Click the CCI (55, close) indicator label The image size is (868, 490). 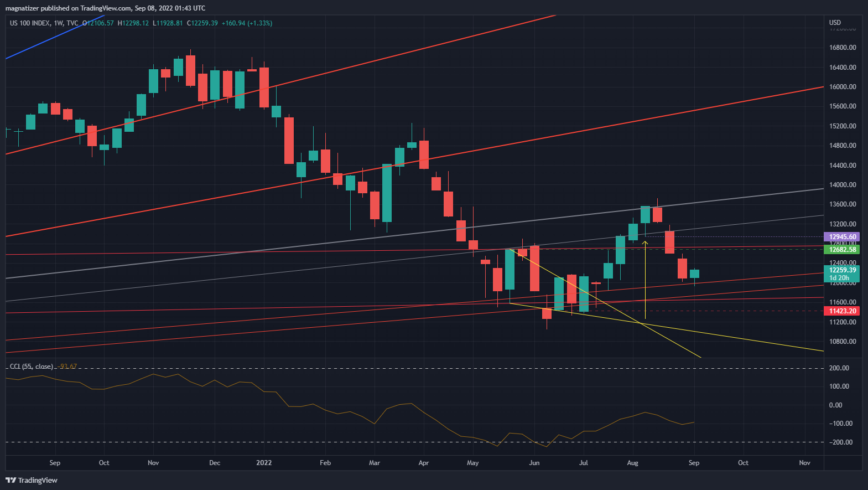coord(32,367)
